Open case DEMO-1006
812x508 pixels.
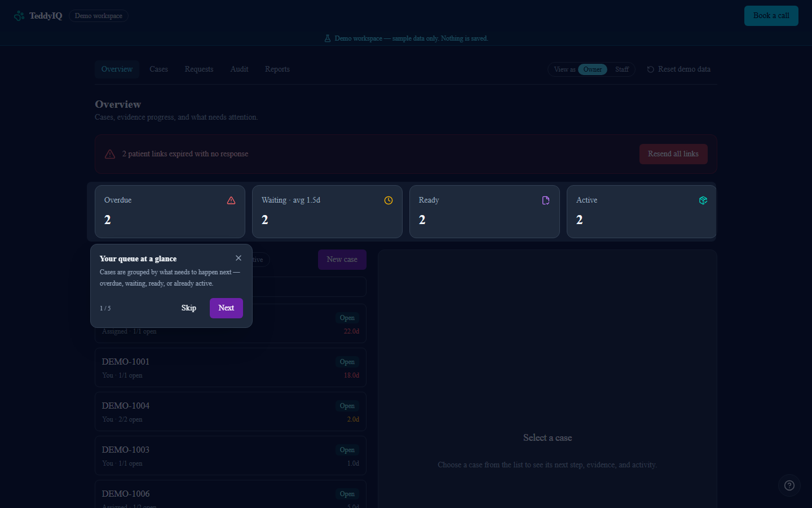(231, 494)
